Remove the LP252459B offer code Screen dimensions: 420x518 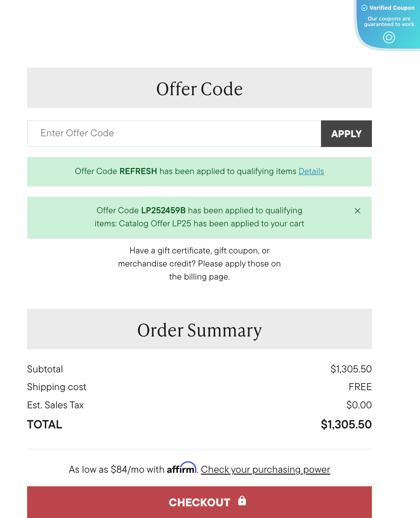pyautogui.click(x=357, y=211)
